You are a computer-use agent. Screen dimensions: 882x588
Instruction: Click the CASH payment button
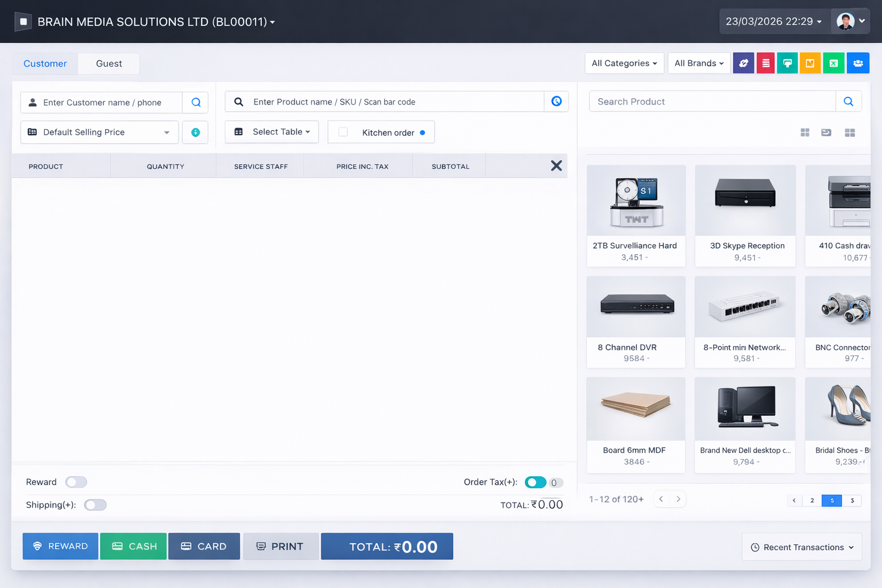point(133,546)
